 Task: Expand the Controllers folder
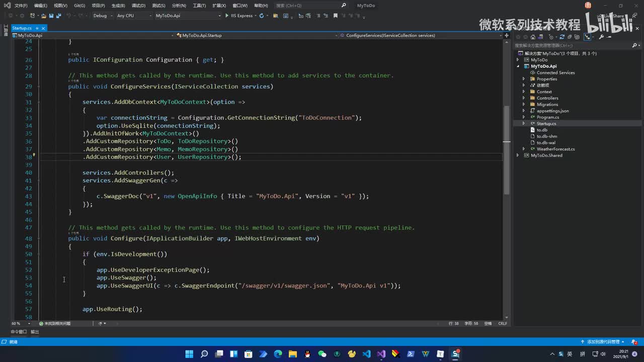click(x=523, y=98)
